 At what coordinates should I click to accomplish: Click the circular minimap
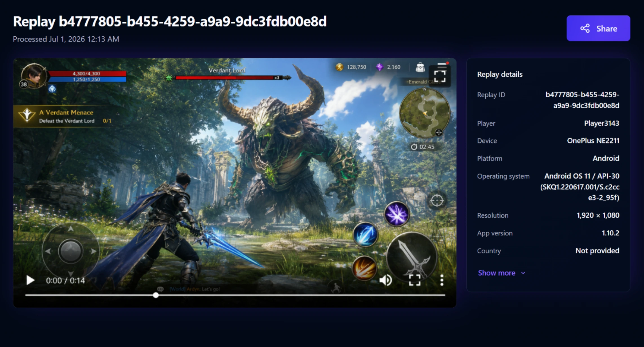[425, 112]
